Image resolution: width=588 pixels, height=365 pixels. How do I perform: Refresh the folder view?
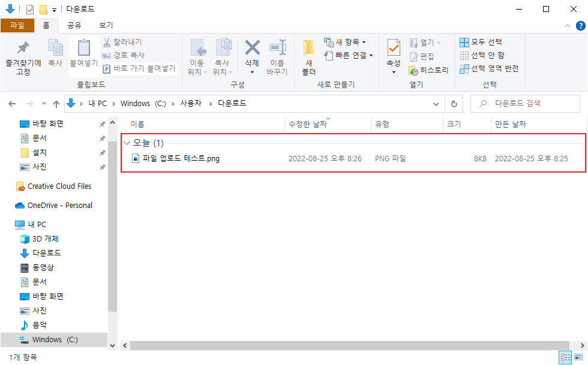[454, 104]
